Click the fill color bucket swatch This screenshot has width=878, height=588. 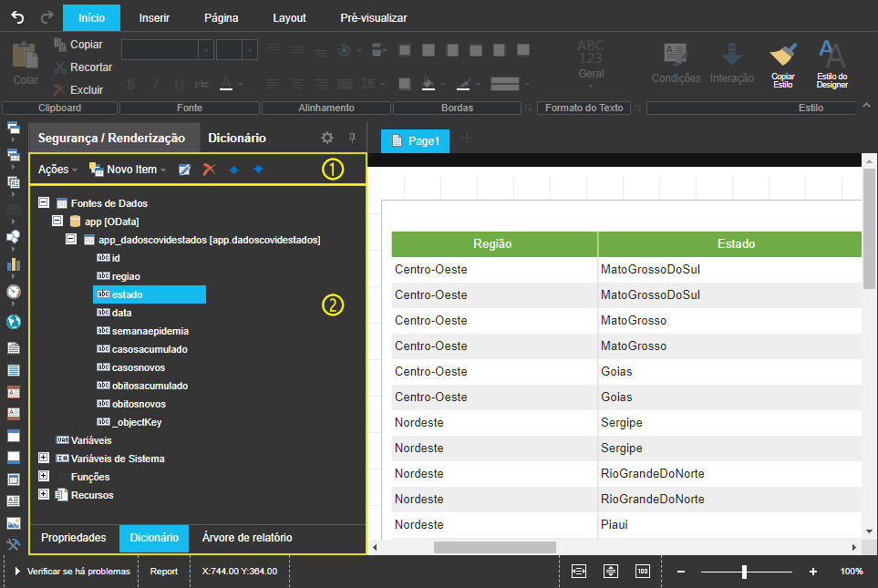[x=429, y=84]
